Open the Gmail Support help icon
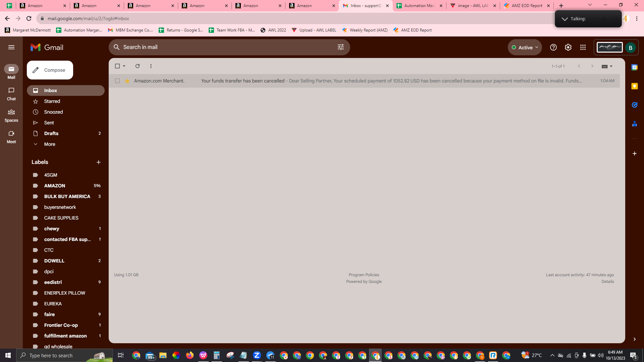 pyautogui.click(x=553, y=47)
